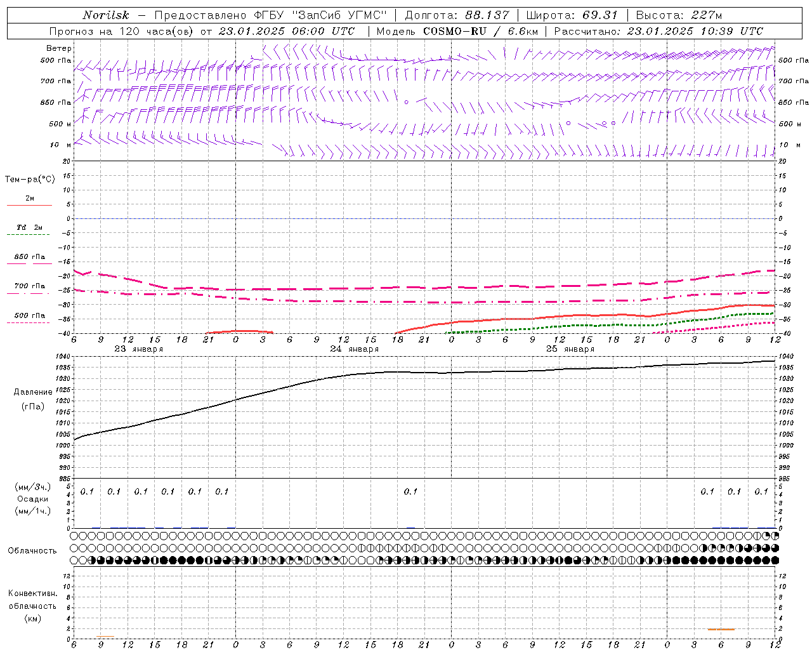Click forecast start time 23.01.2025 06:00 UTC
The image size is (812, 650).
(287, 31)
